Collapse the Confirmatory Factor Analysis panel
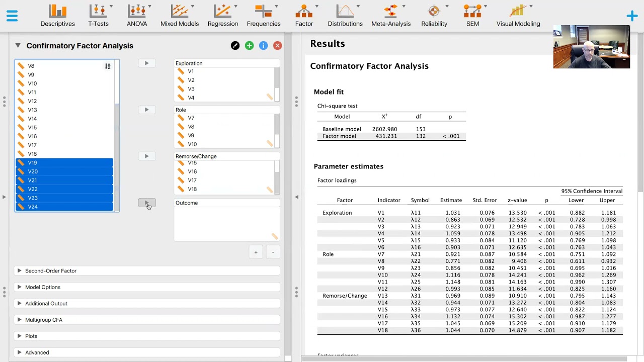This screenshot has width=644, height=362. coord(18,45)
